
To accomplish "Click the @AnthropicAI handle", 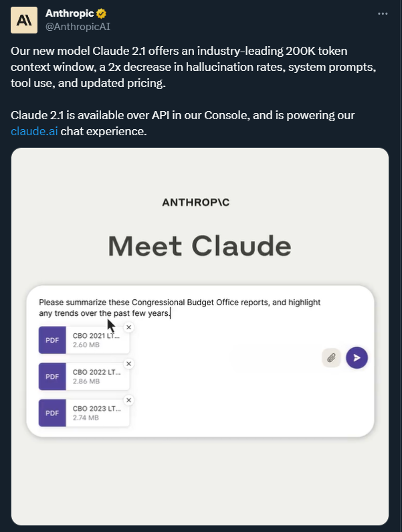I will (78, 26).
